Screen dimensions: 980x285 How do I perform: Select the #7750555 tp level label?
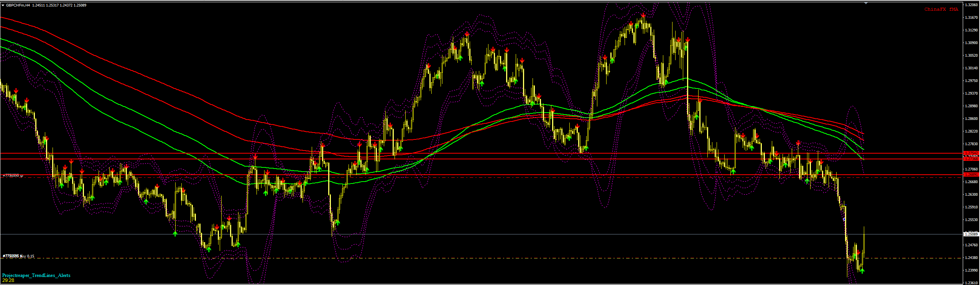[x=13, y=175]
